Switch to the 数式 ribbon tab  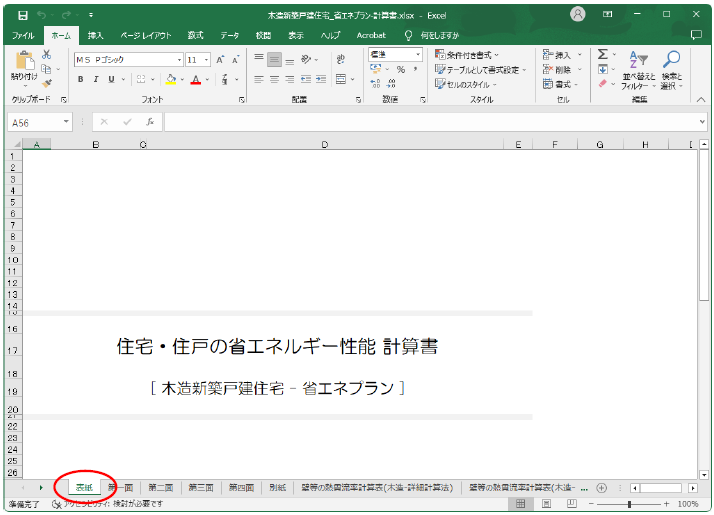196,36
